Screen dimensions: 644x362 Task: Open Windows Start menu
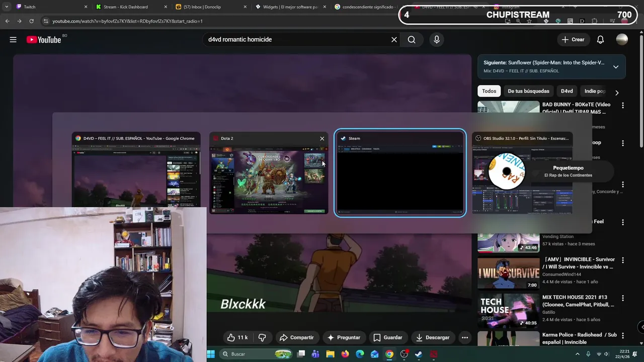tap(211, 354)
